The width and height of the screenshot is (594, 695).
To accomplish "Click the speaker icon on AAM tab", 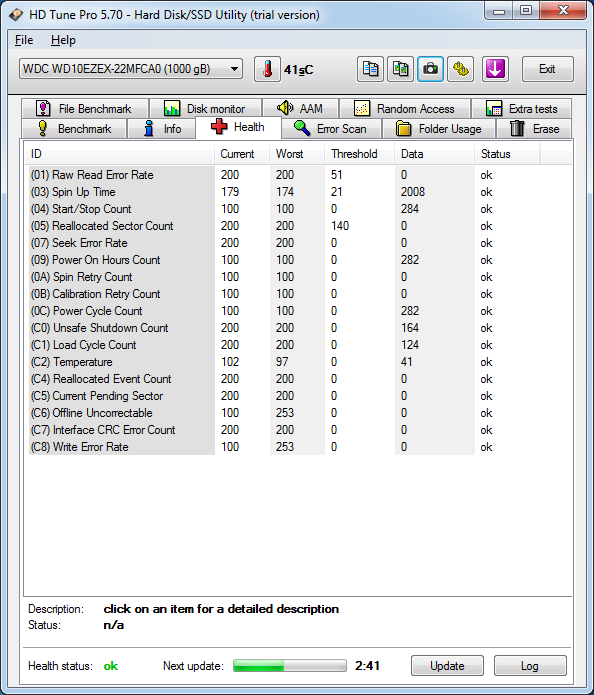I will 285,108.
